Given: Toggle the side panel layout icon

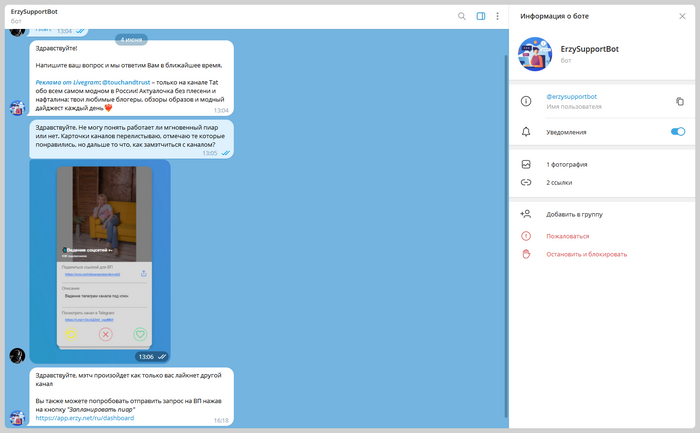Looking at the screenshot, I should (x=481, y=16).
